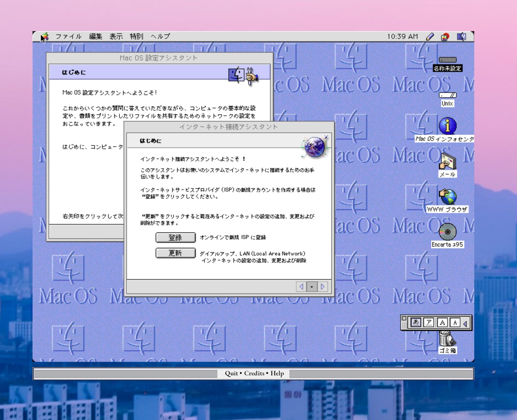
Task: Switch input palette to katakana ア
Action: pyautogui.click(x=429, y=322)
